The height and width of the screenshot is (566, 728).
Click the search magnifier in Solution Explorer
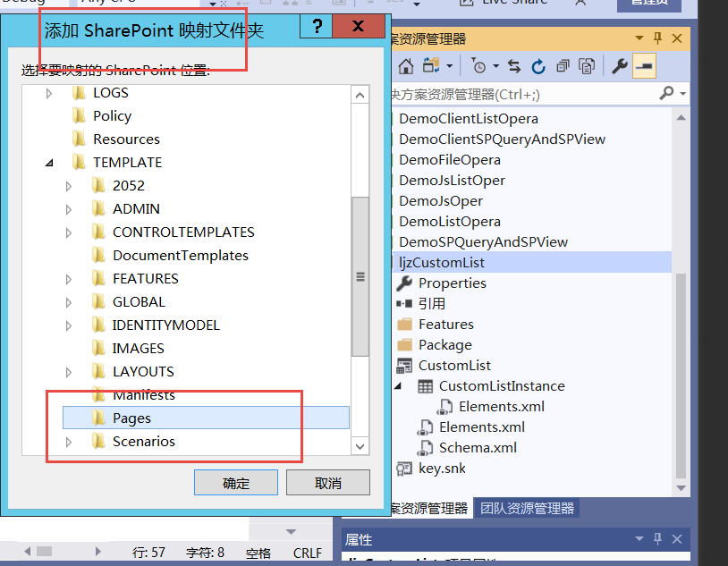(666, 93)
